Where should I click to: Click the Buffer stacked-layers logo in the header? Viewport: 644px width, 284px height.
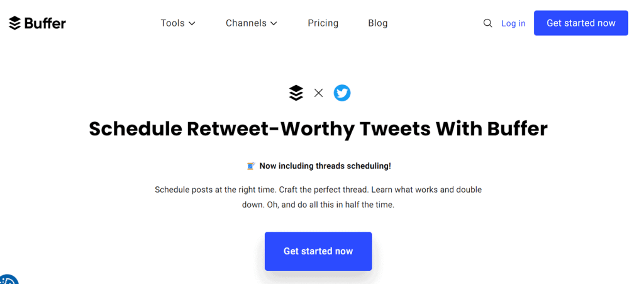point(15,23)
